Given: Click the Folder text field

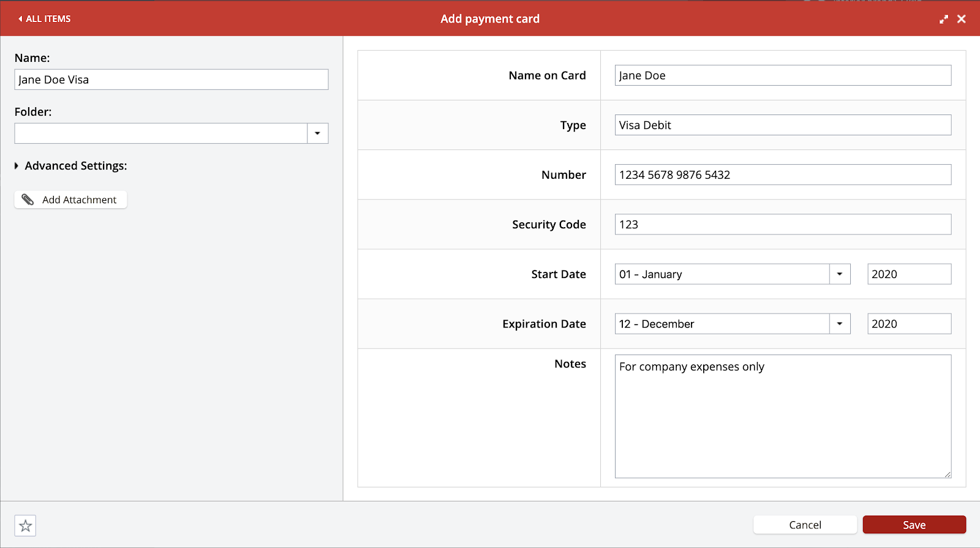Looking at the screenshot, I should point(161,133).
